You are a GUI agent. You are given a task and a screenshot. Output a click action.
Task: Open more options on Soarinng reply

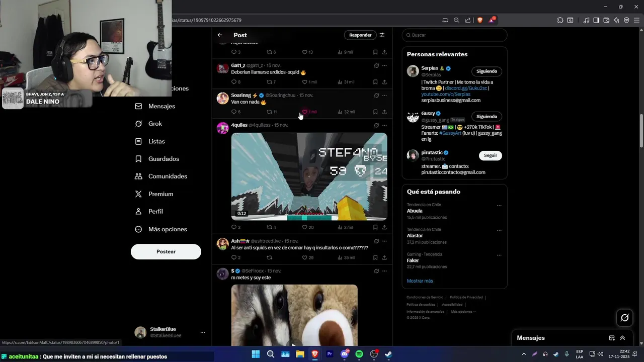pos(384,95)
